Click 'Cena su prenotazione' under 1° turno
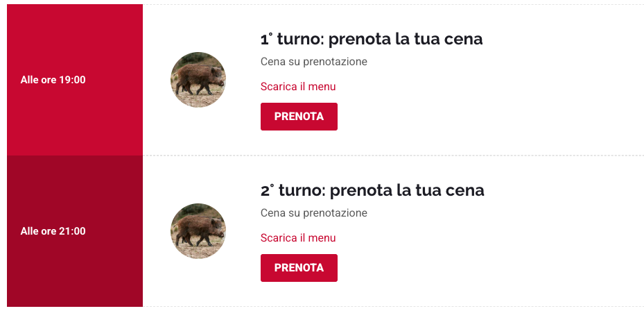The width and height of the screenshot is (644, 311). [x=313, y=62]
